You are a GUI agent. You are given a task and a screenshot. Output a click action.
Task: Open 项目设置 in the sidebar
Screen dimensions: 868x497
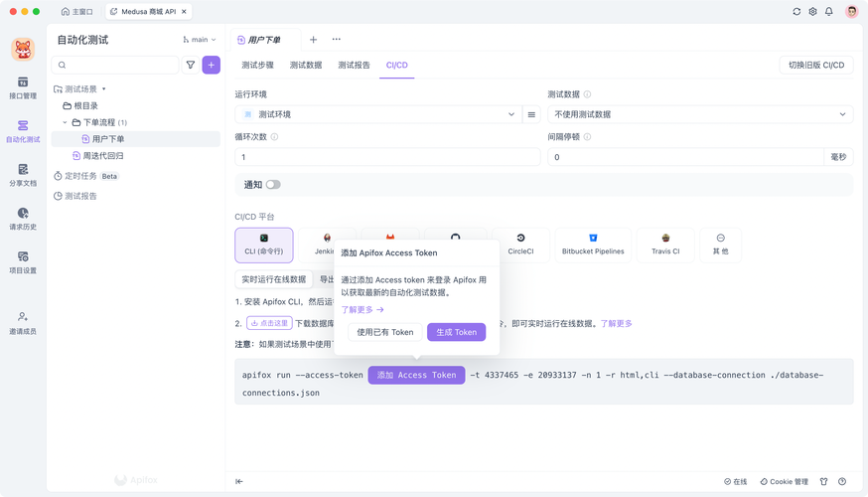click(x=23, y=263)
